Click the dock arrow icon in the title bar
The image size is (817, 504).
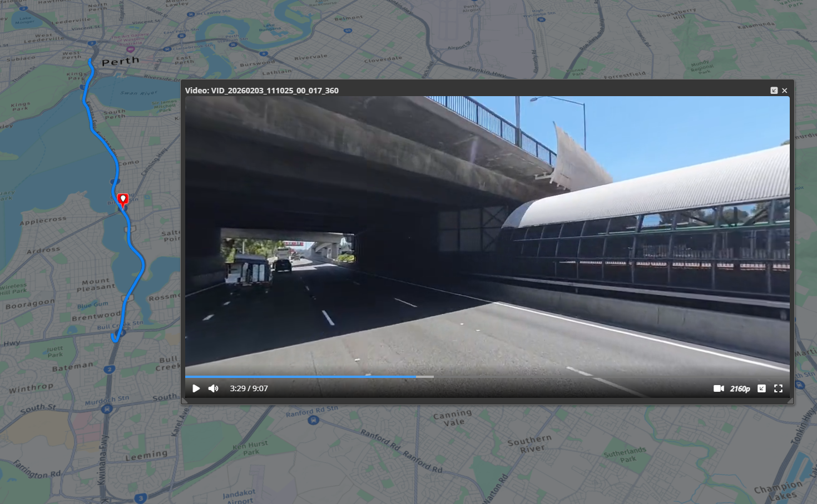tap(774, 91)
